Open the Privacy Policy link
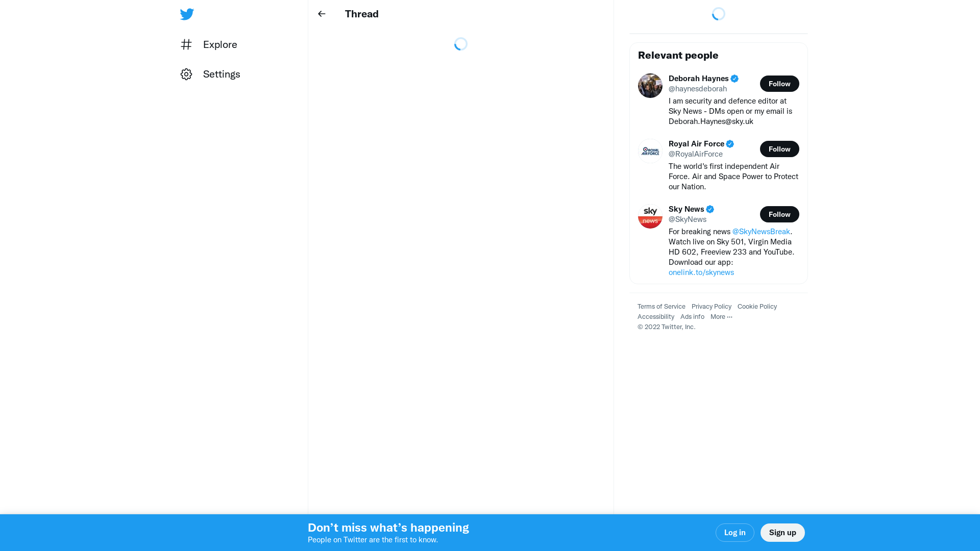 711,307
